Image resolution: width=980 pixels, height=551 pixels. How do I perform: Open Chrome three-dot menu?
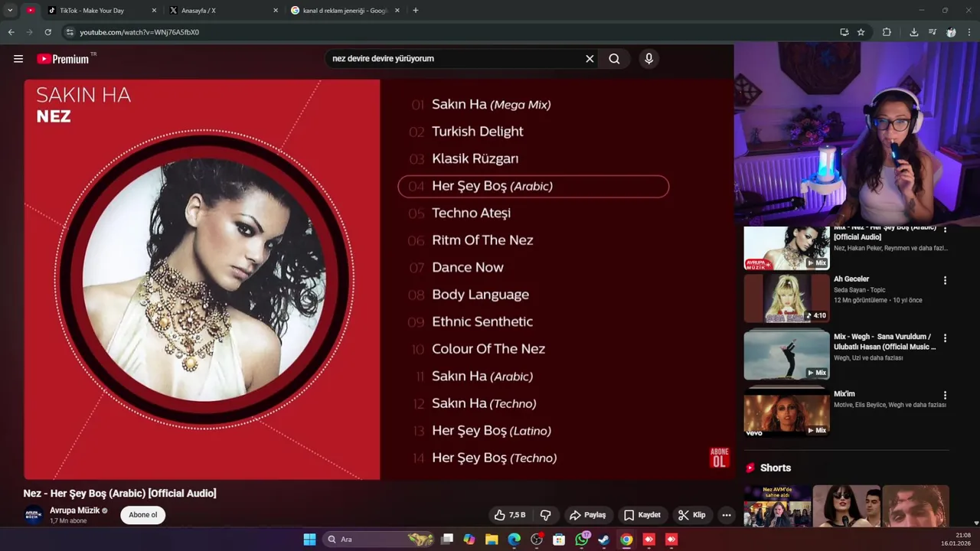pyautogui.click(x=969, y=32)
